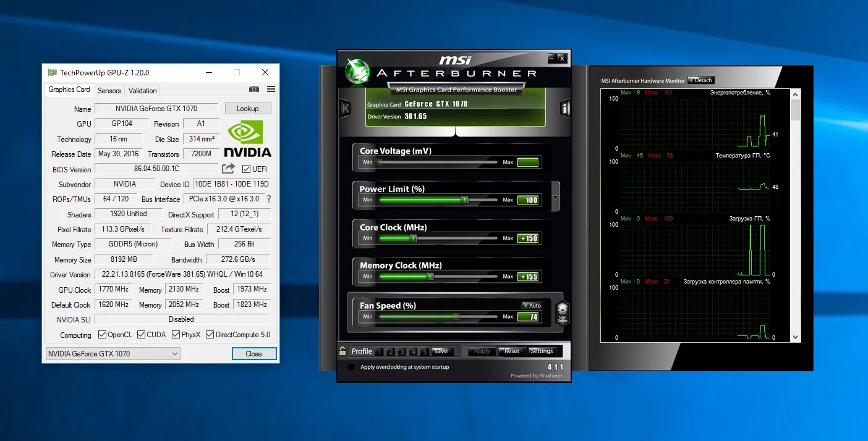Click the Memory Clock value box +155
The image size is (868, 441).
pos(528,277)
